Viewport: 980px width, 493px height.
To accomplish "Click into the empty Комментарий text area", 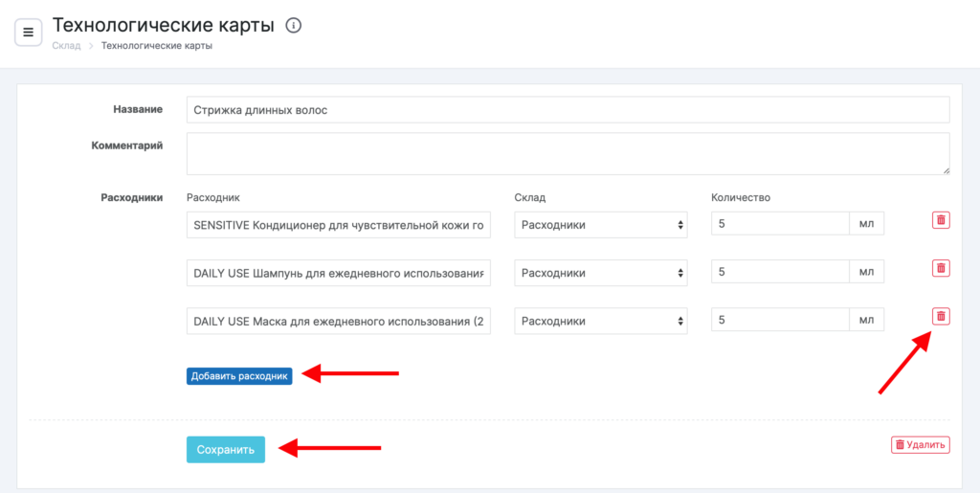I will [568, 153].
